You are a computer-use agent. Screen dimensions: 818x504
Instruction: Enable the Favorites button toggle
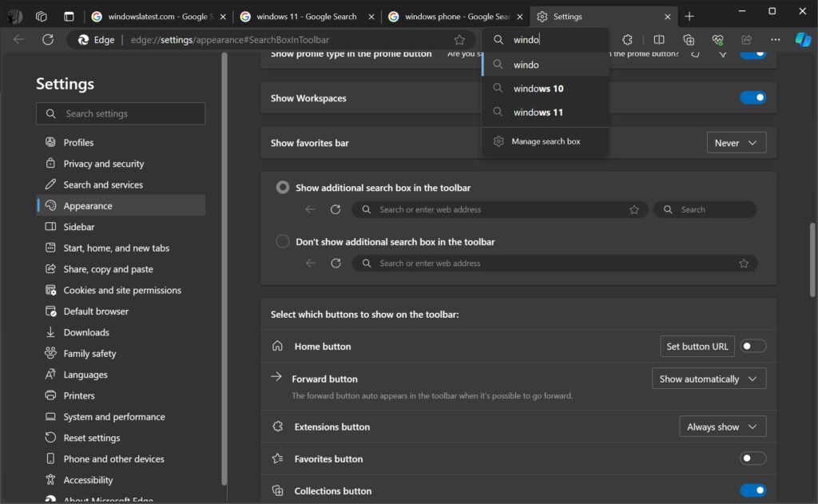752,458
